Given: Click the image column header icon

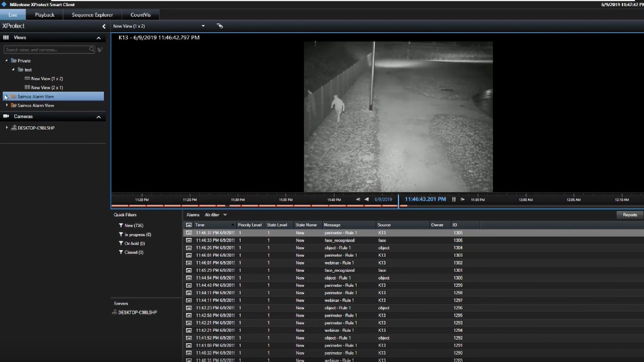Looking at the screenshot, I should 189,225.
